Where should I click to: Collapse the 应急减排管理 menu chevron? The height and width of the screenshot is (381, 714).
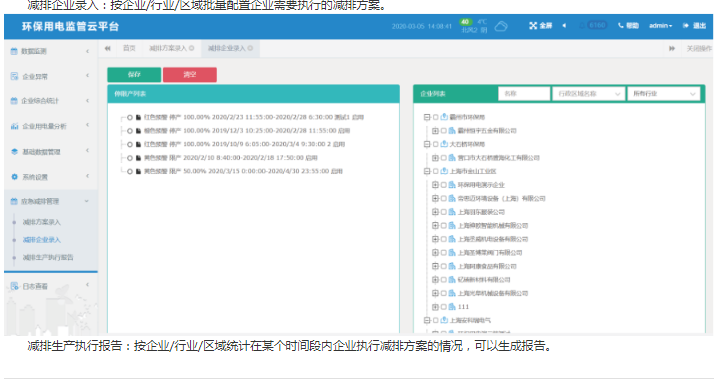coord(87,201)
